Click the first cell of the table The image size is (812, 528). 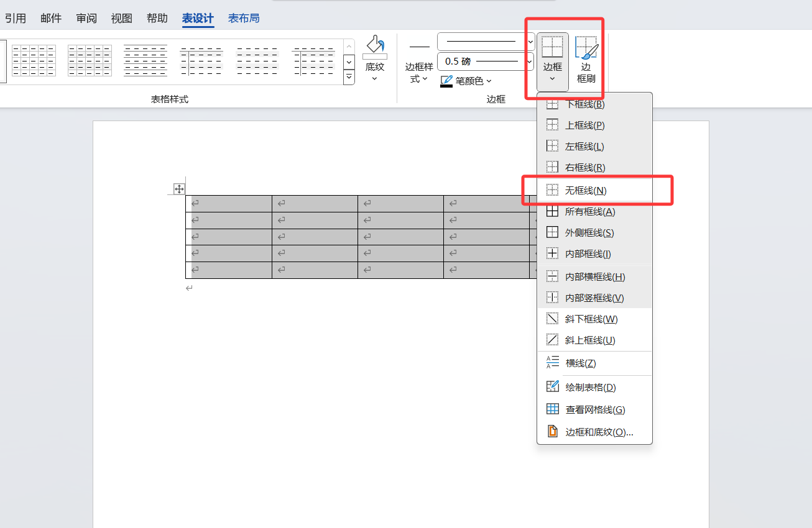(229, 204)
